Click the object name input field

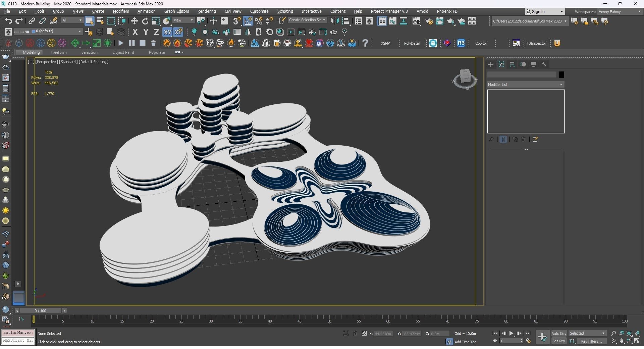522,74
